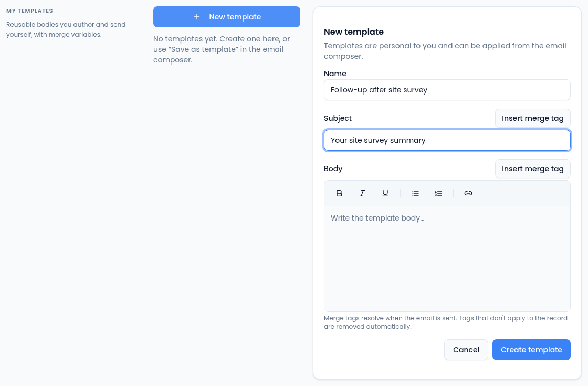Viewport: 588px width, 386px height.
Task: Cancel the new template form
Action: point(466,350)
